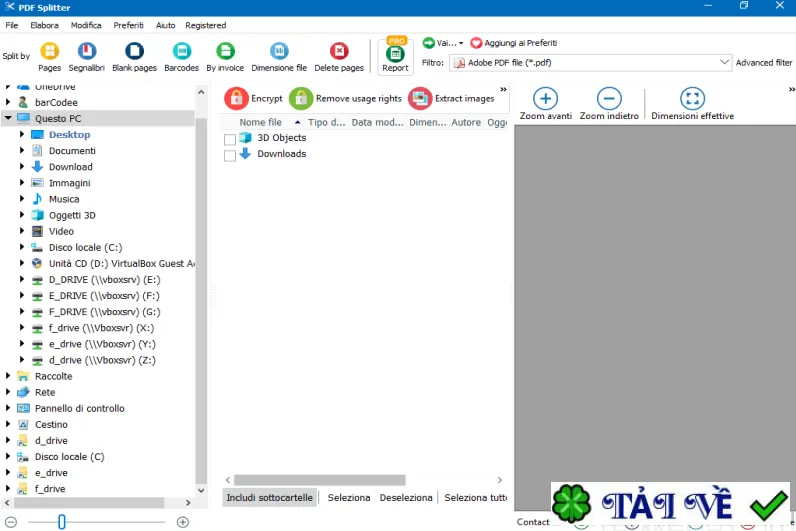Screen dimensions: 796x531
Task: Check the Downloads folder checkbox
Action: pos(230,155)
